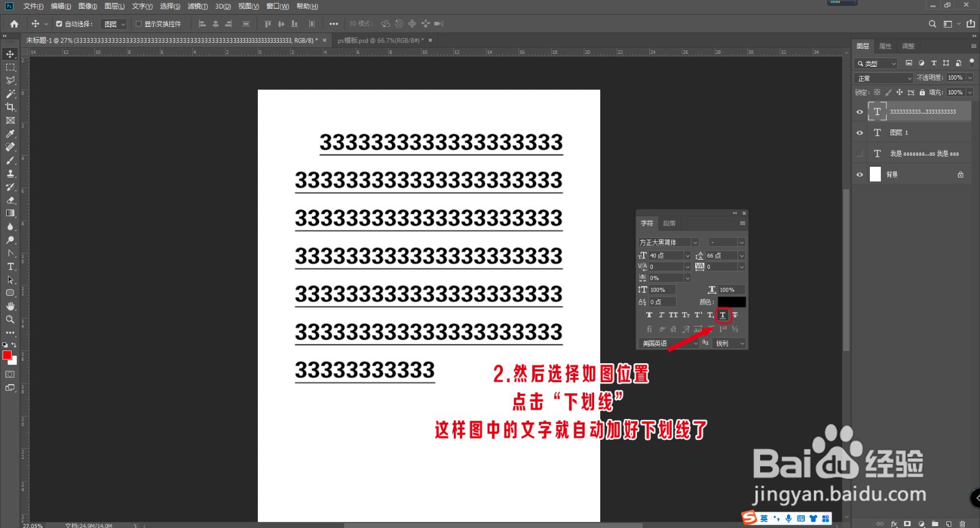Click the 背景 layer white thumbnail

(875, 175)
